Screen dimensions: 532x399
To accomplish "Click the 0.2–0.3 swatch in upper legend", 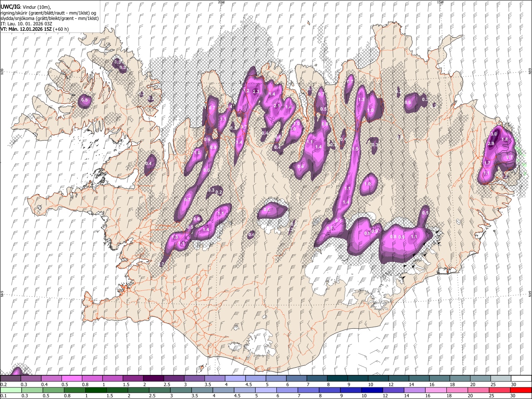I will pyautogui.click(x=10, y=379).
